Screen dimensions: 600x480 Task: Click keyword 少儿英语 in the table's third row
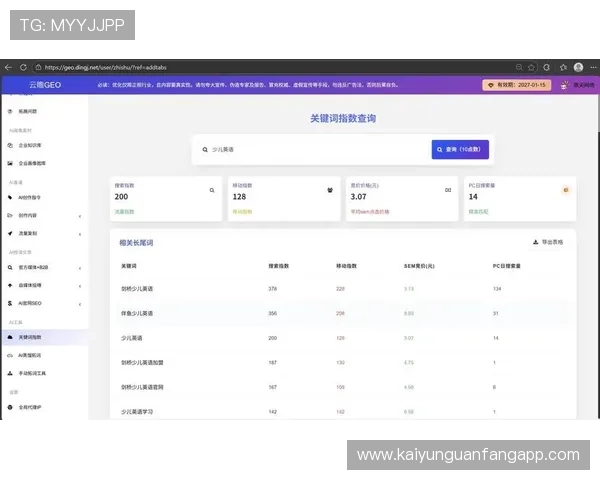coord(132,338)
